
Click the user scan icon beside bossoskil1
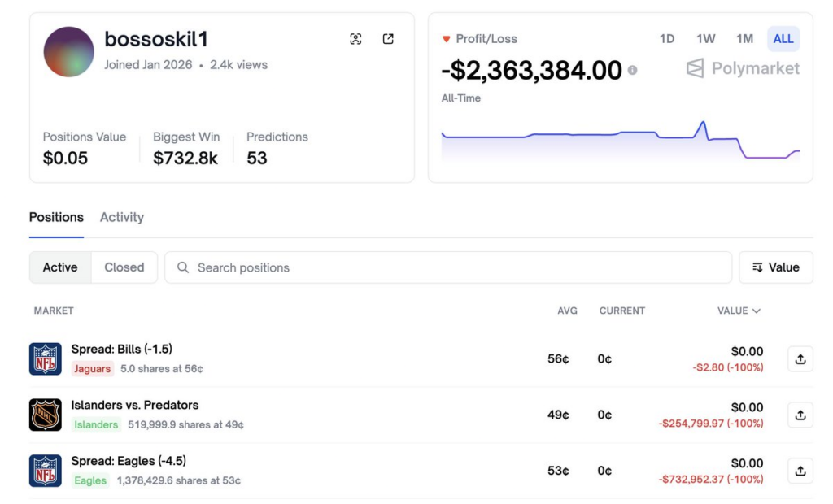(355, 38)
